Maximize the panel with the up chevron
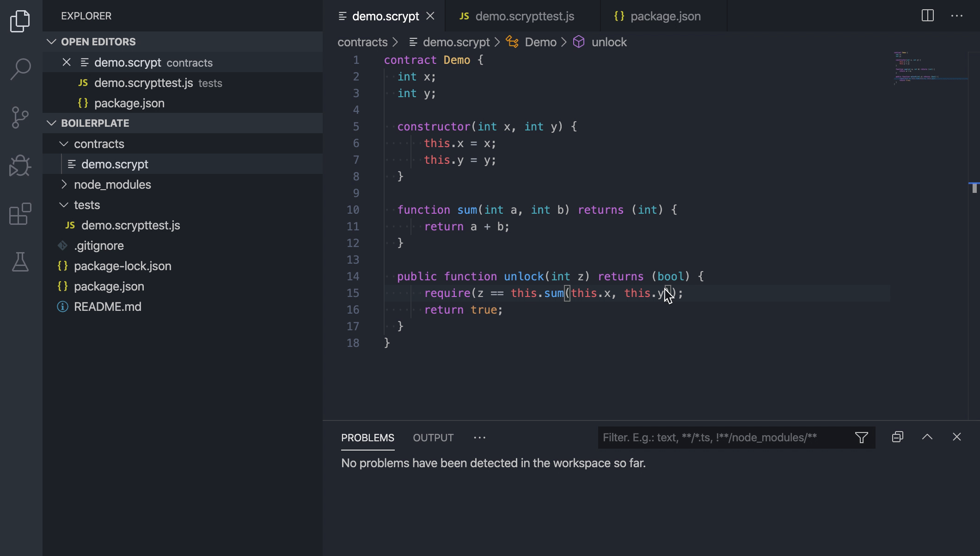Image resolution: width=980 pixels, height=556 pixels. pos(927,437)
